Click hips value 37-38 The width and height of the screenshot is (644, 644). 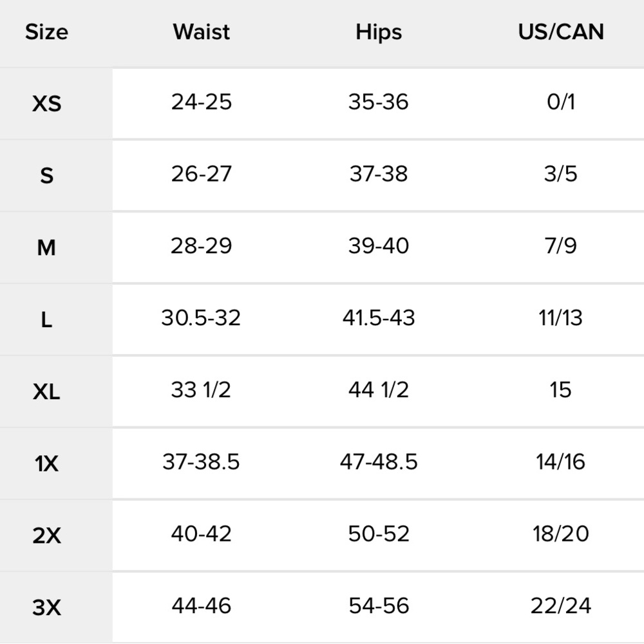pyautogui.click(x=379, y=174)
